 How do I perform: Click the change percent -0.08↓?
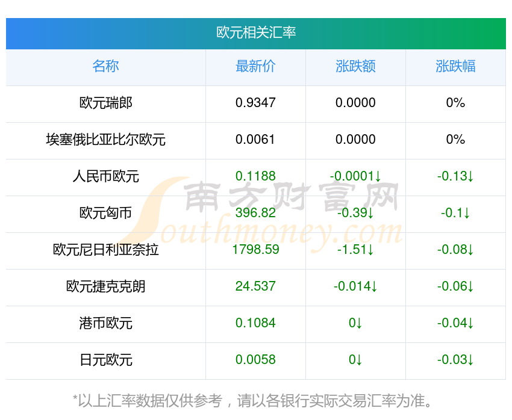(455, 250)
